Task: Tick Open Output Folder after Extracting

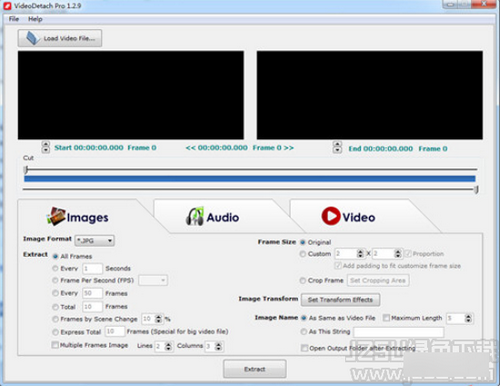Action: pos(304,348)
